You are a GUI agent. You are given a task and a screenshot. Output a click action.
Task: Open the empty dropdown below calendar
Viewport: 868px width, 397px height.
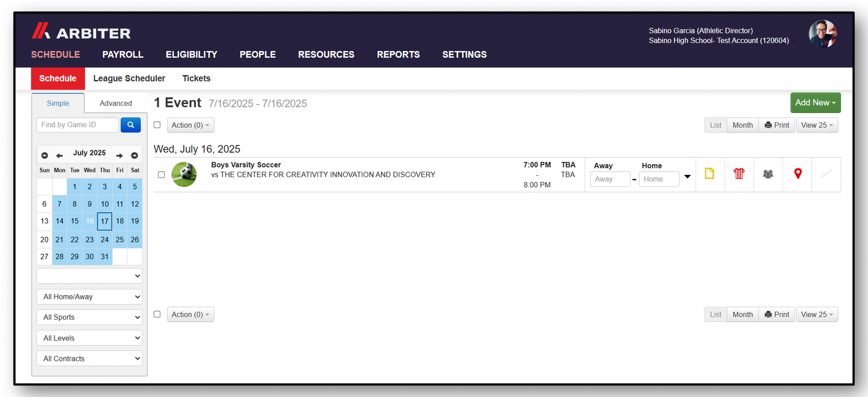89,276
